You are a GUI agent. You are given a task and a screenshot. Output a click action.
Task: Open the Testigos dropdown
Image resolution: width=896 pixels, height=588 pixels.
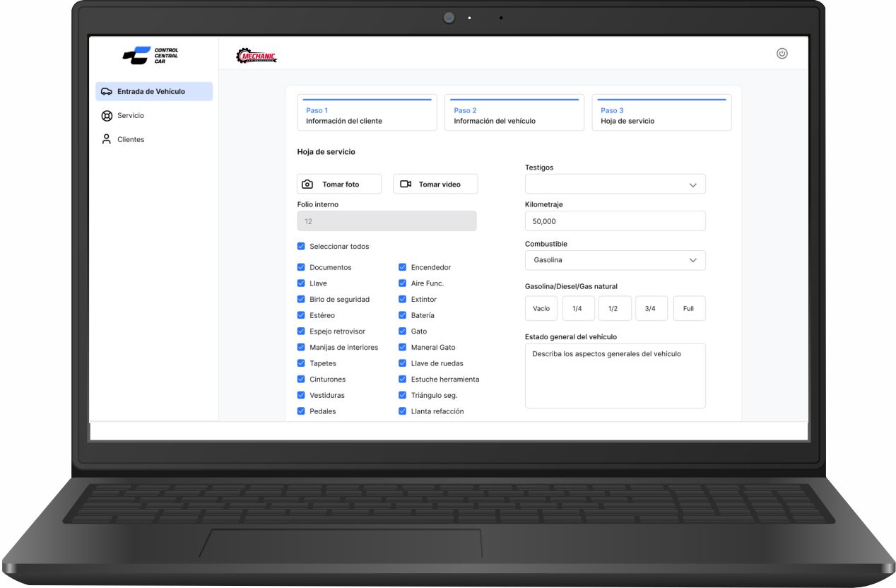tap(615, 184)
